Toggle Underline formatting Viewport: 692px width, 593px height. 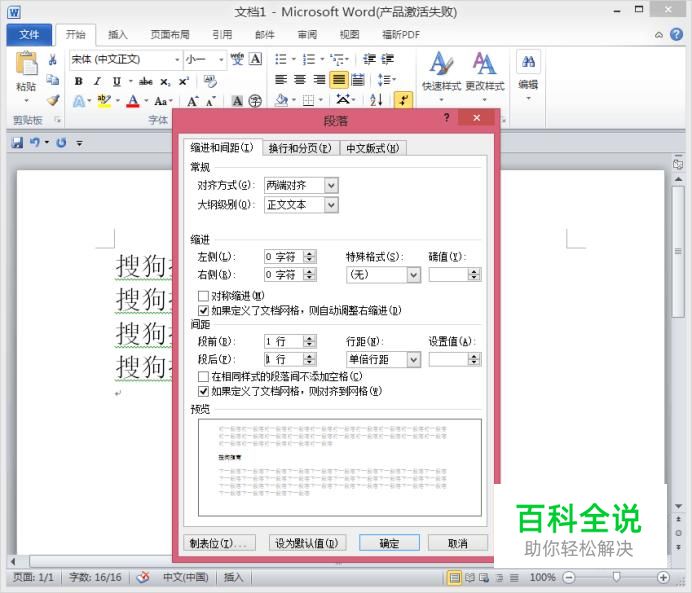[117, 81]
